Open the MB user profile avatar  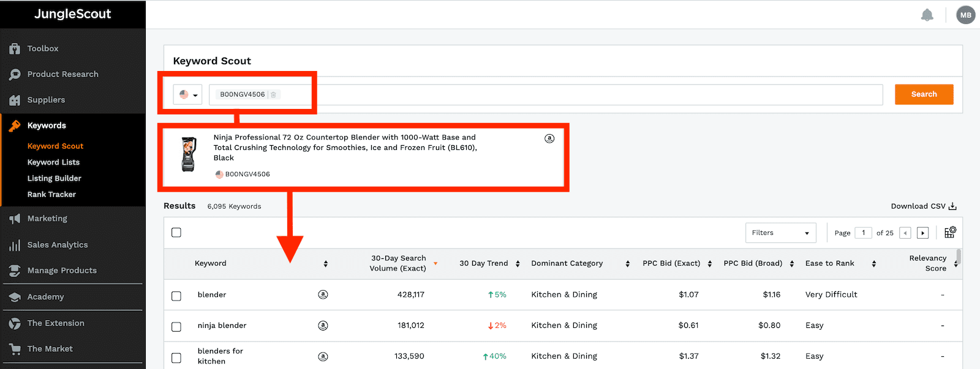pos(965,15)
